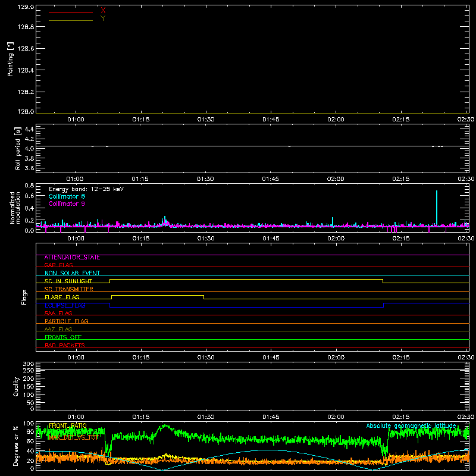Click the raised segment of the SC_IN_SUNLIGHT trace

point(246,279)
